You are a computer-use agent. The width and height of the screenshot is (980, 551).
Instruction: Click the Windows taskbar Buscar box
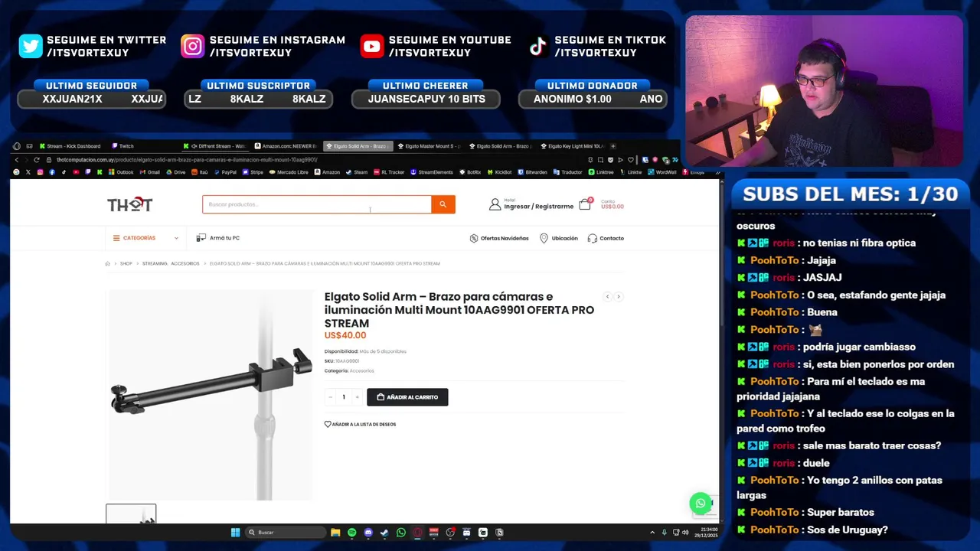(x=286, y=533)
